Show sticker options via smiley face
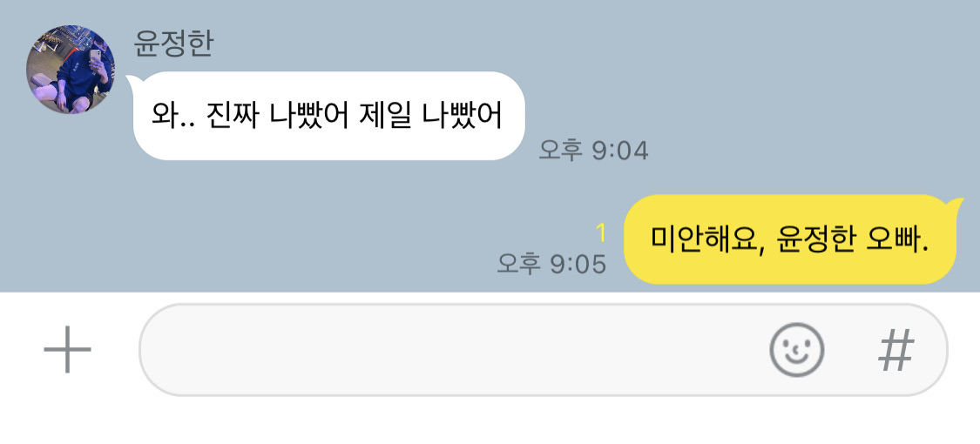 click(x=796, y=350)
